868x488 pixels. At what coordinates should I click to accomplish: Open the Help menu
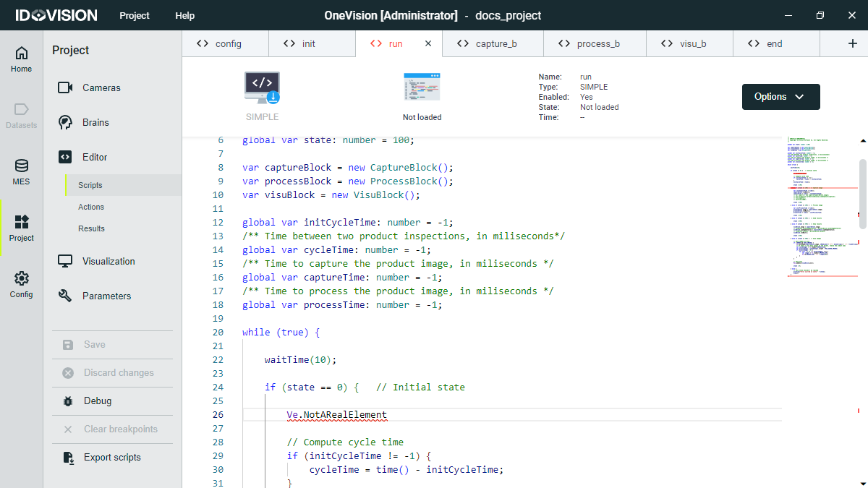(x=184, y=15)
